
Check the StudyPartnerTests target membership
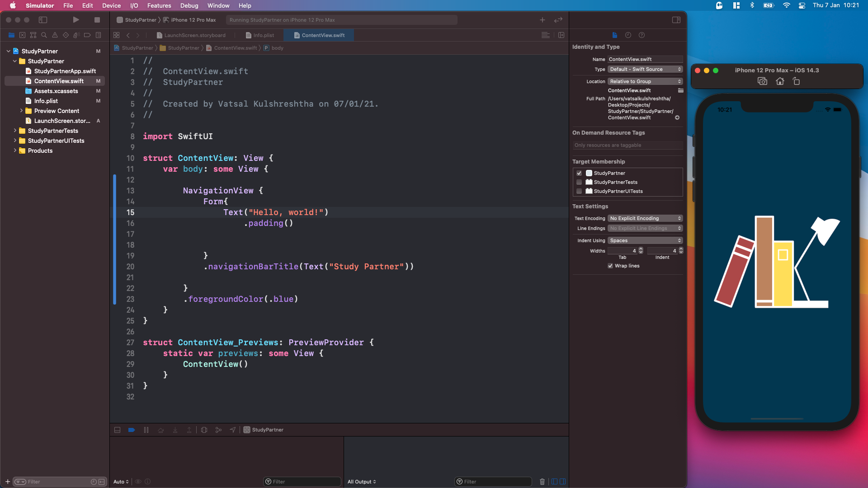pyautogui.click(x=579, y=182)
